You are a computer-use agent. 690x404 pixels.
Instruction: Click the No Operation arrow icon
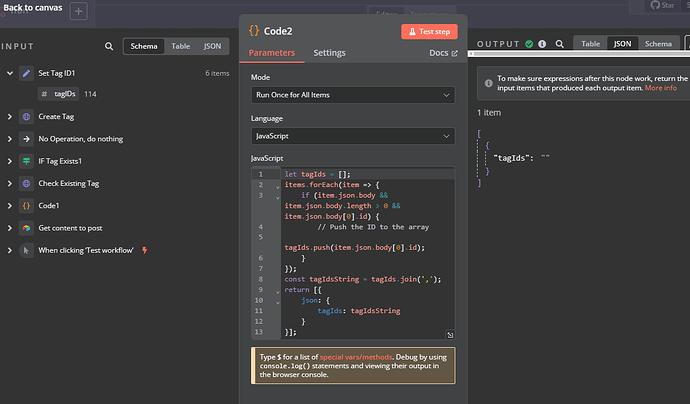point(26,139)
